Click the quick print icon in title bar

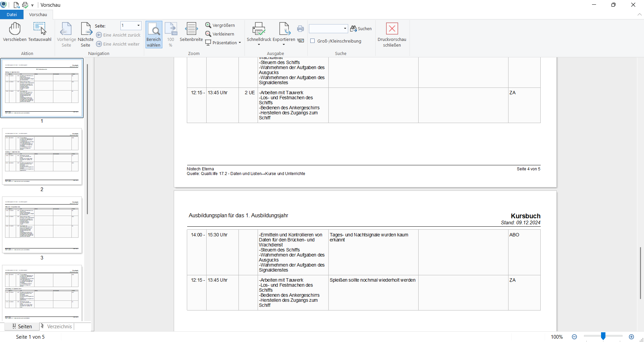click(x=25, y=5)
